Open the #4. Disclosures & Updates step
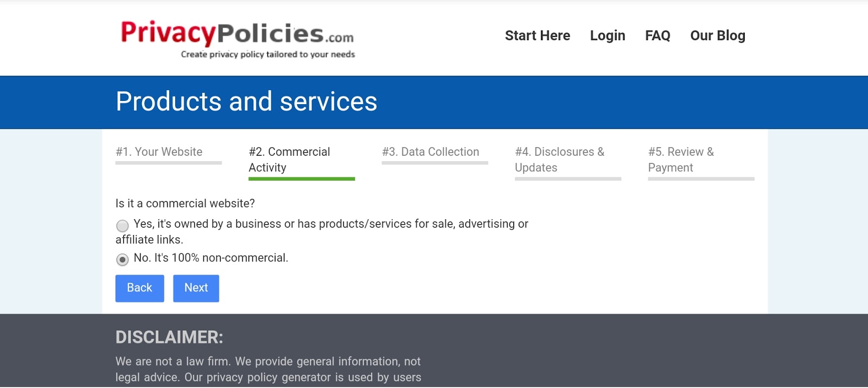Viewport: 868px width, 388px height. [559, 160]
